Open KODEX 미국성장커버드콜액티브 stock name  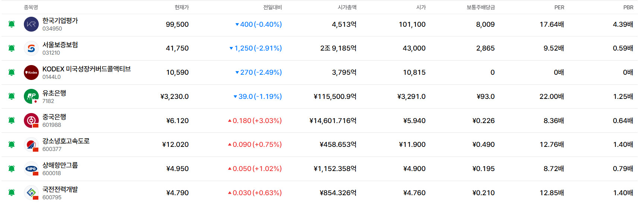click(x=86, y=69)
